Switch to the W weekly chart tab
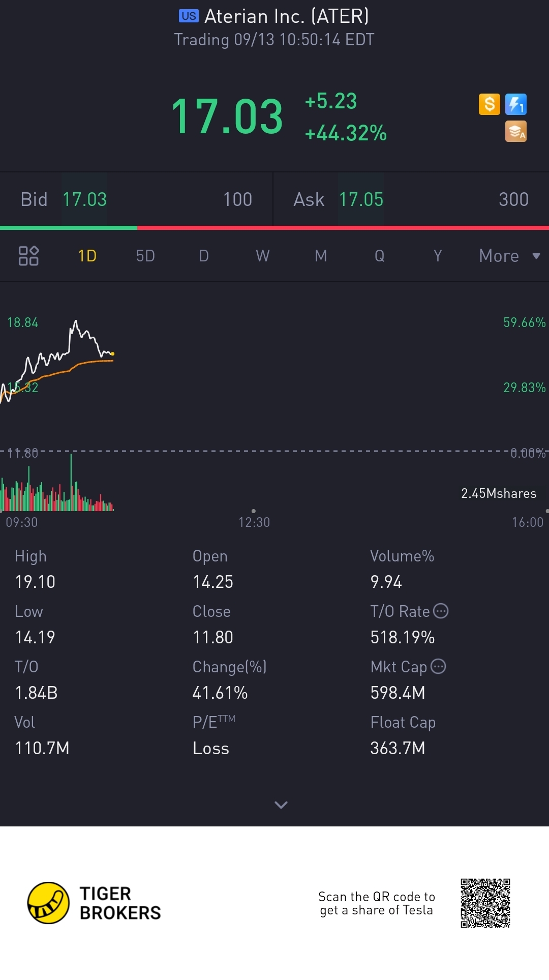Image resolution: width=549 pixels, height=980 pixels. 262,256
